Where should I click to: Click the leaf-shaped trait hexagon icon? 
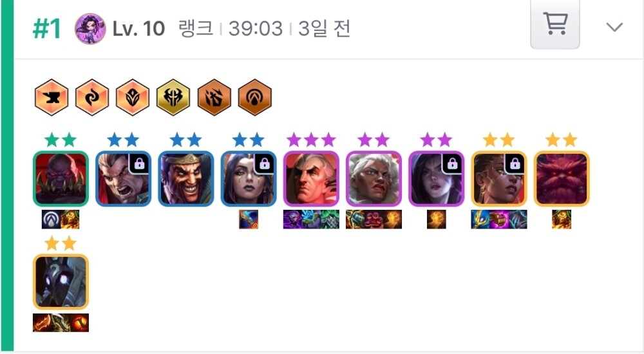point(133,97)
